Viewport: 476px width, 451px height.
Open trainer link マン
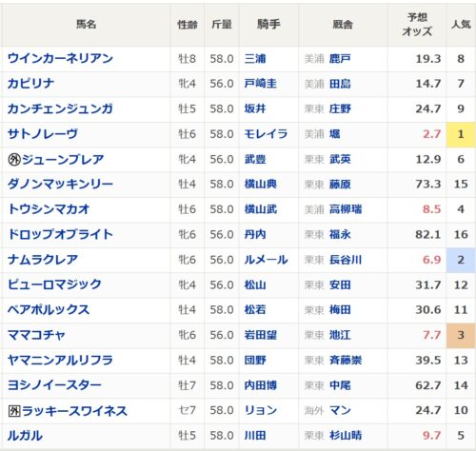tap(340, 410)
